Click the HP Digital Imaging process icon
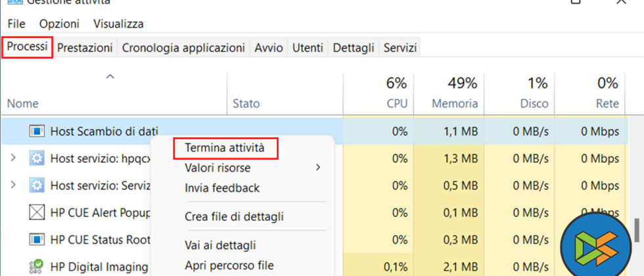 pos(36,267)
